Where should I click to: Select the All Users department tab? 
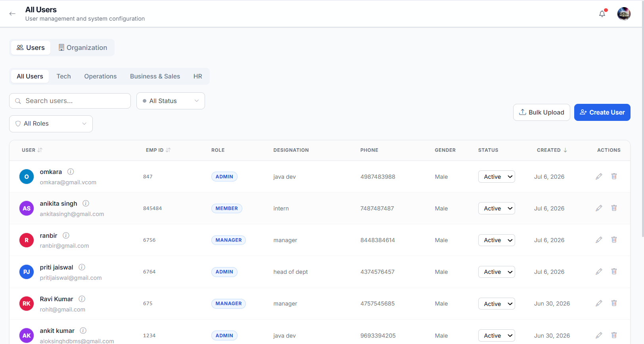point(30,76)
